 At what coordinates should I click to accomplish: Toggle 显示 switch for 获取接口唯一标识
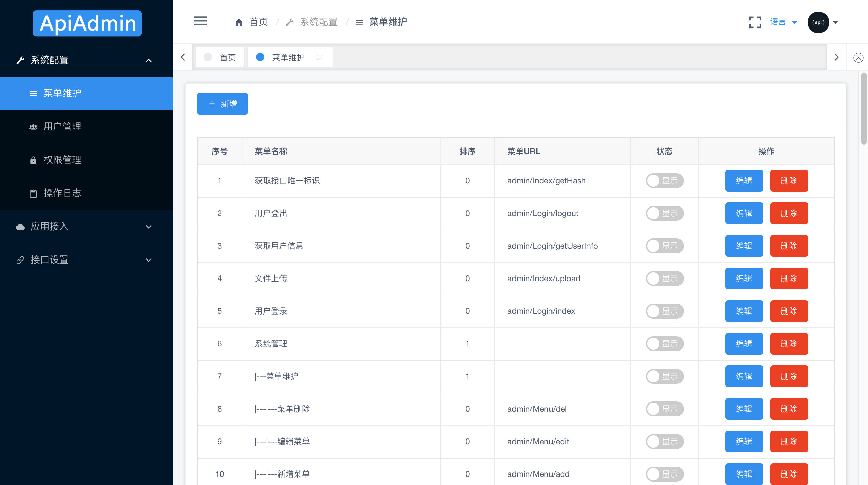665,181
